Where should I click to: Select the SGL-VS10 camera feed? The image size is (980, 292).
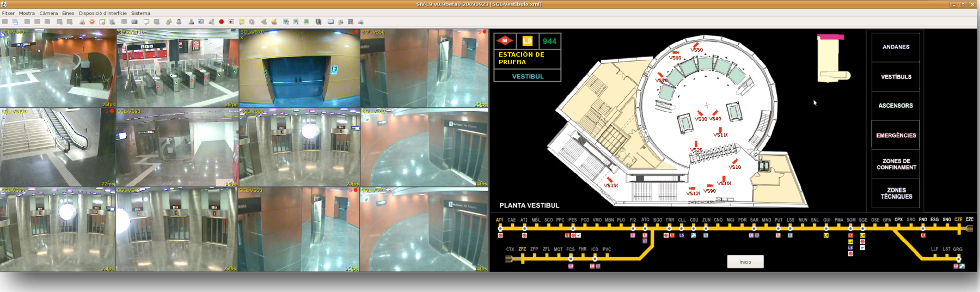[x=58, y=68]
